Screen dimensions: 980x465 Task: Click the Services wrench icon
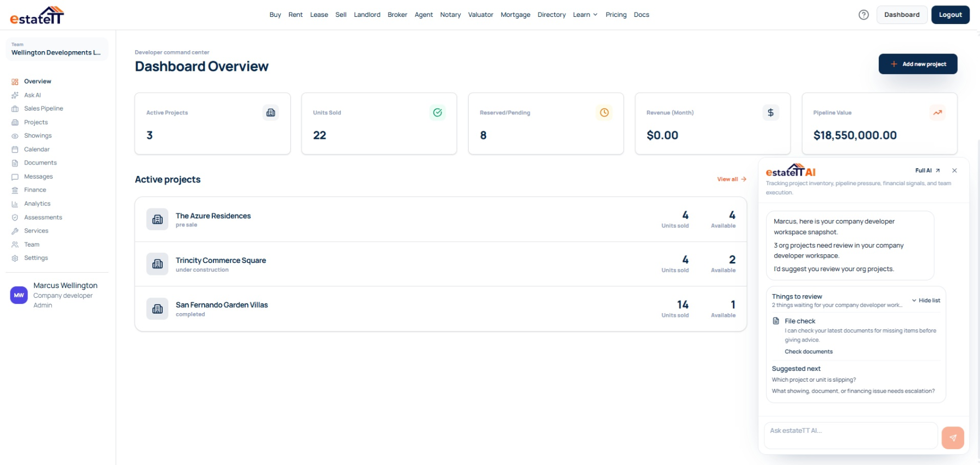click(x=15, y=231)
